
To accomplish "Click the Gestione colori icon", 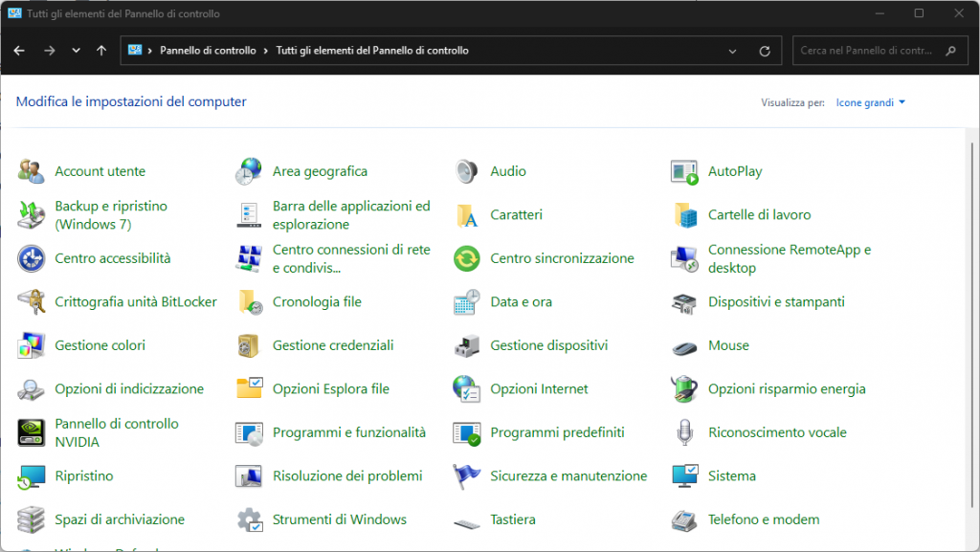I will (x=32, y=346).
